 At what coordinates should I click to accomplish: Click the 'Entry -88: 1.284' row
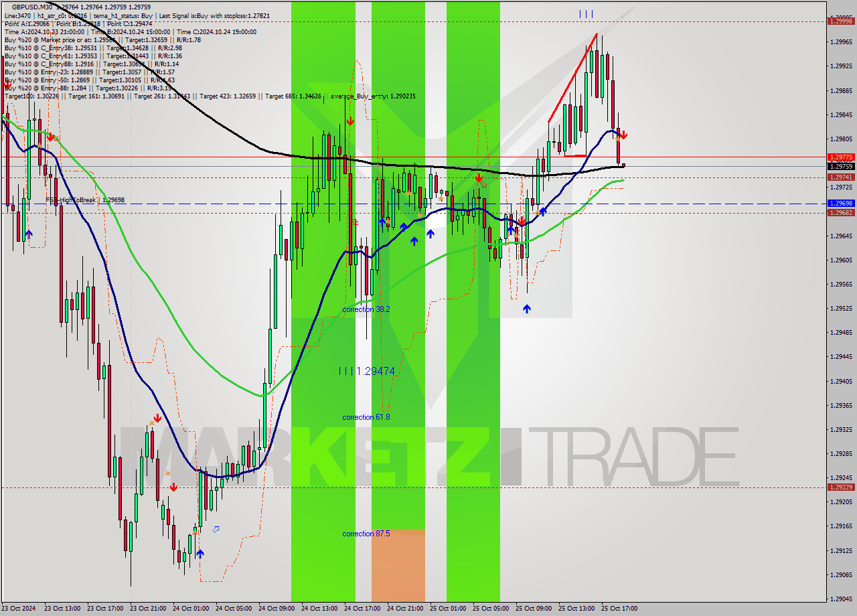[x=88, y=88]
